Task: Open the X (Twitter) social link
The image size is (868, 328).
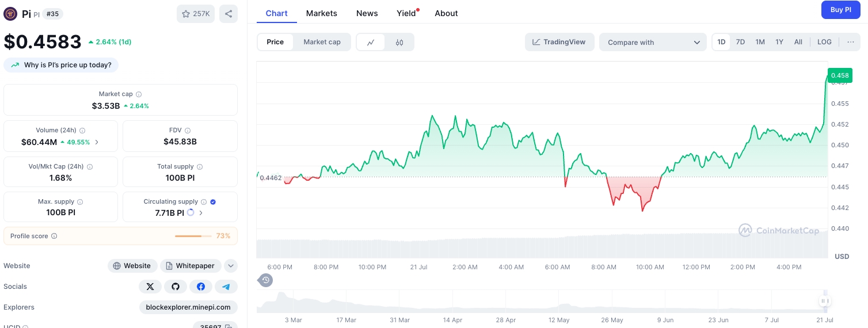Action: point(150,287)
